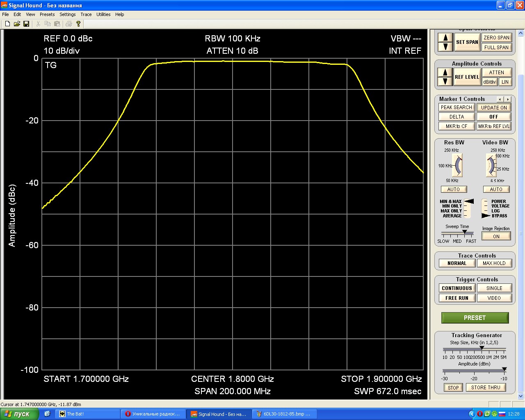Viewport: 525px width, 420px height.
Task: Turn marker OFF with OFF button
Action: (494, 116)
